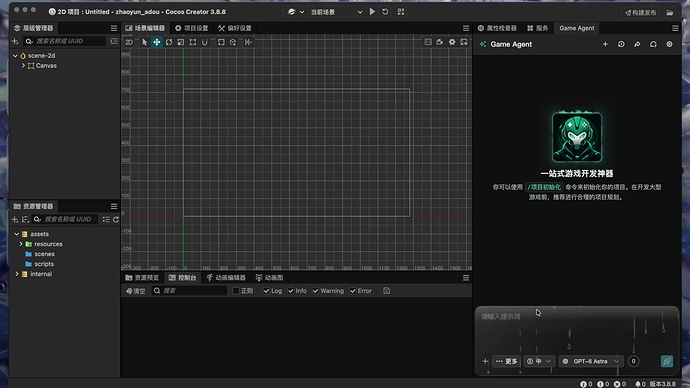The image size is (690, 388).
Task: Click the 构建发布 button
Action: click(x=641, y=12)
